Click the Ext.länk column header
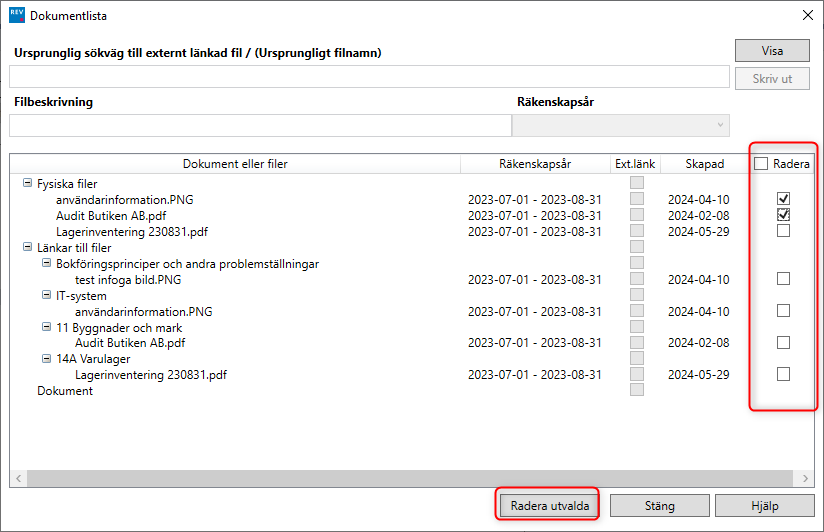This screenshot has height=532, width=824. click(635, 163)
